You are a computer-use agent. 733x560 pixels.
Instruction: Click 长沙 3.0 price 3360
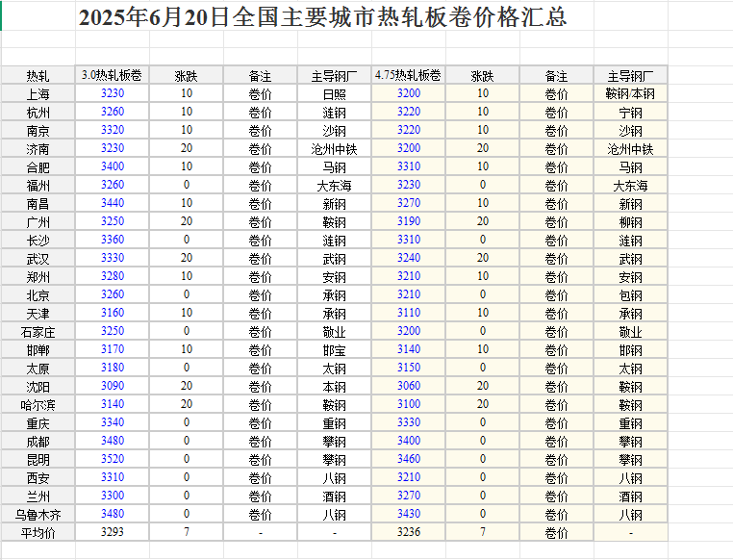pos(113,240)
